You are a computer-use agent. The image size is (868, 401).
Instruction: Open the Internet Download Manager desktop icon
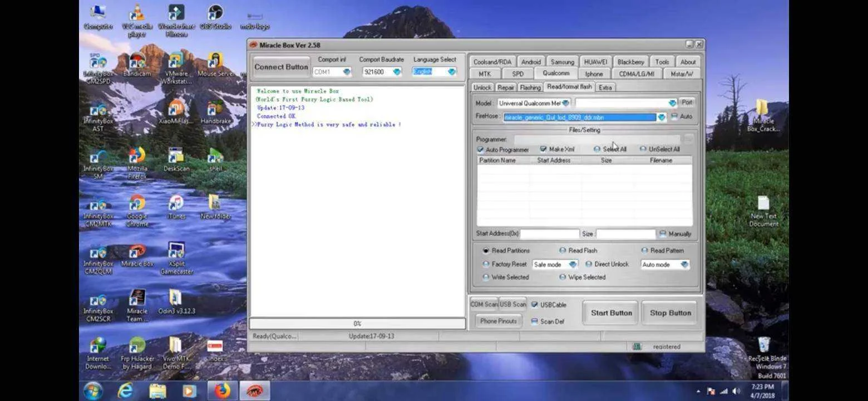[98, 354]
